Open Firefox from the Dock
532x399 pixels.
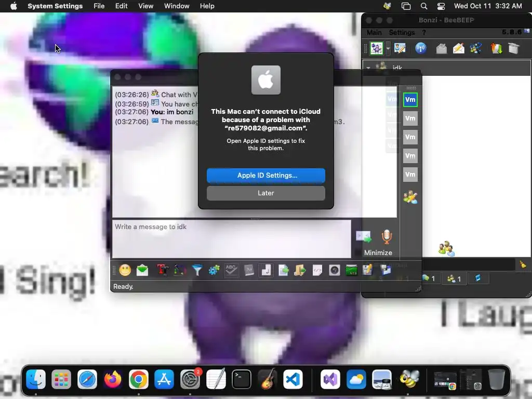tap(113, 379)
